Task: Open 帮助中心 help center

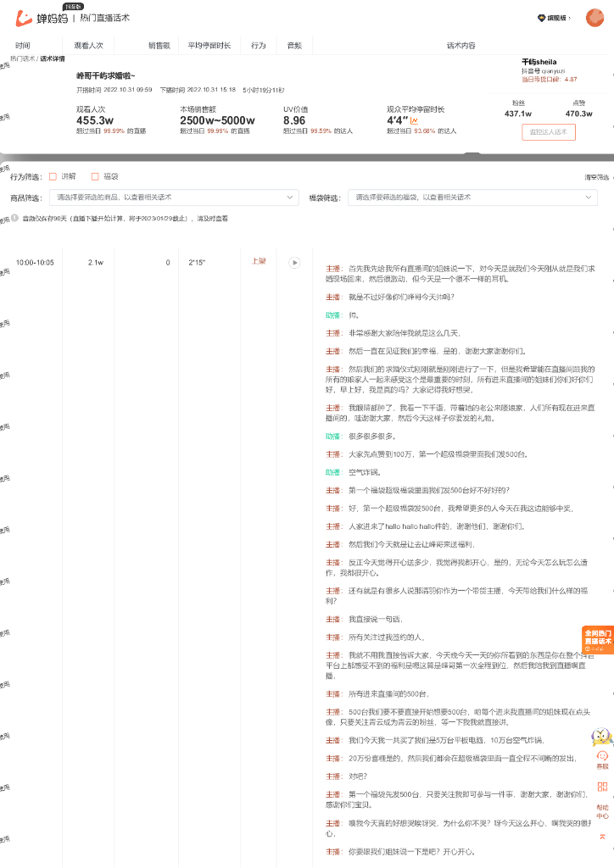Action: pyautogui.click(x=602, y=811)
